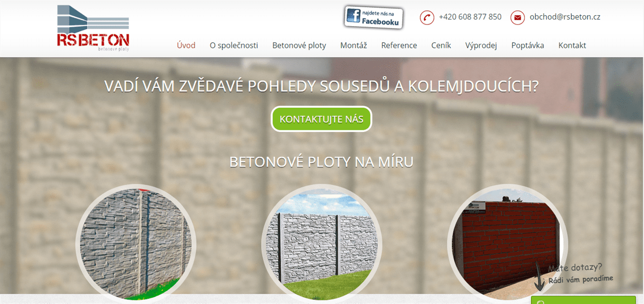644x304 pixels.
Task: Click the red phone icon
Action: (x=427, y=18)
